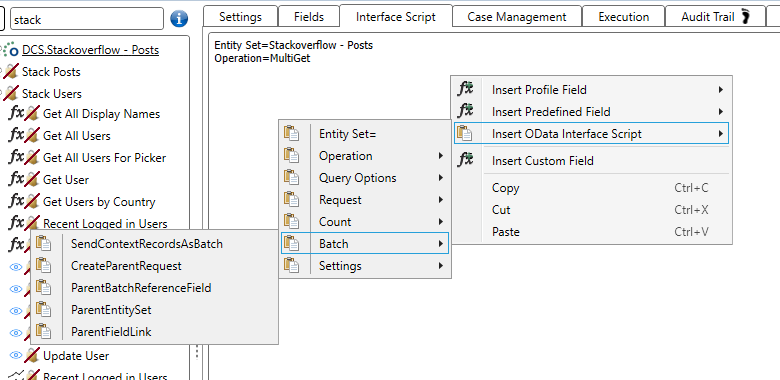This screenshot has width=780, height=380.
Task: Click the search box containing 'stack'
Action: 87,19
